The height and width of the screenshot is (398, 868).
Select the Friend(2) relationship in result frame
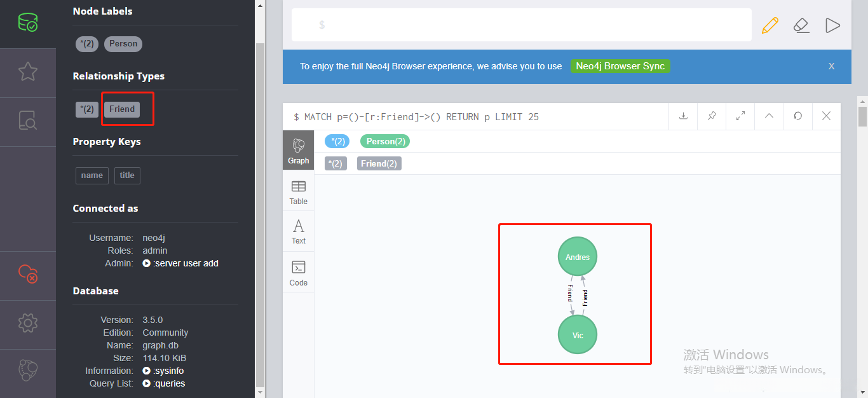click(x=379, y=163)
